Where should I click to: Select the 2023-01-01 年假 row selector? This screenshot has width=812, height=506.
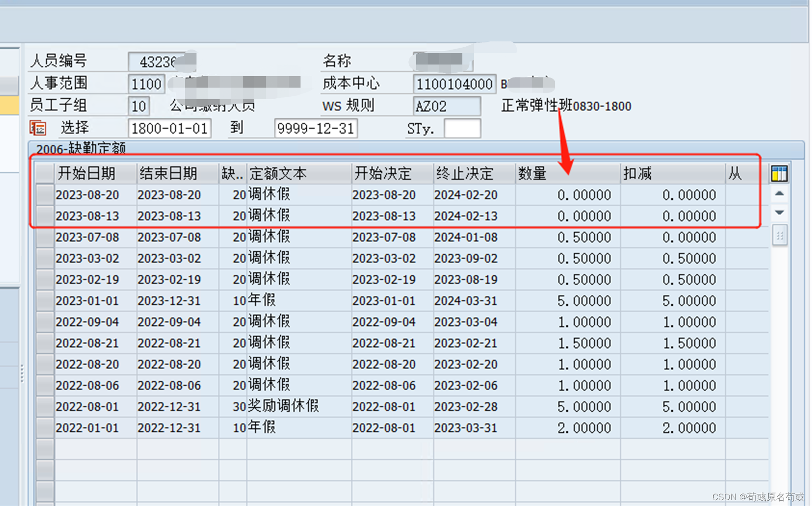click(45, 301)
